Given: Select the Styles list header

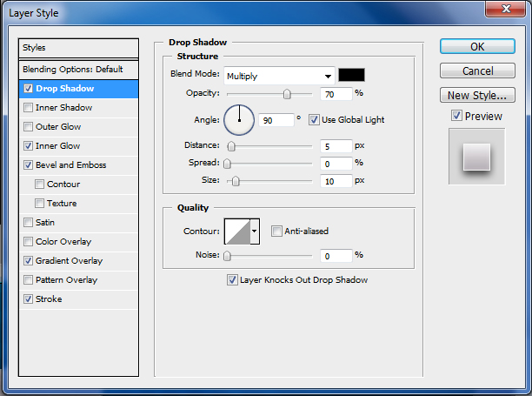Looking at the screenshot, I should click(x=79, y=48).
